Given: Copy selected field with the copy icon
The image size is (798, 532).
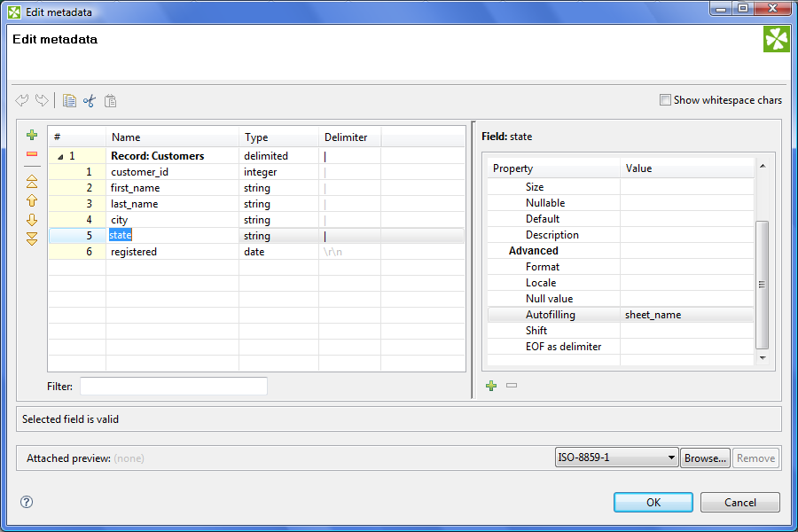Looking at the screenshot, I should (69, 100).
